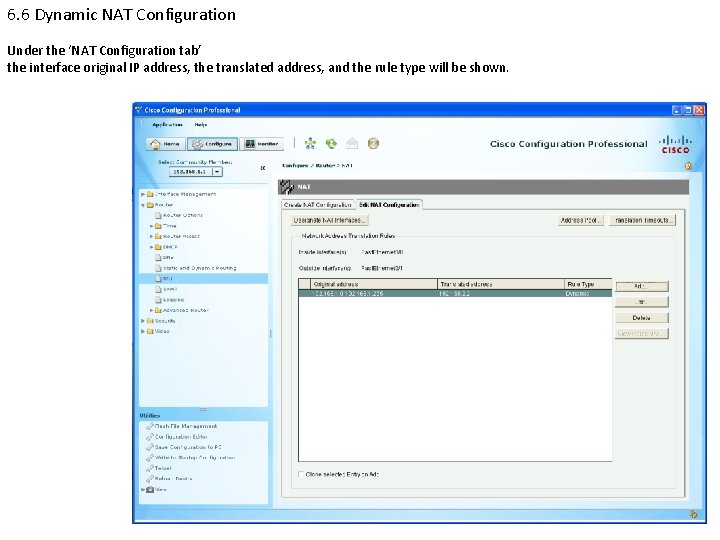Expand the Interface Management folder
The width and height of the screenshot is (720, 540).
[x=143, y=194]
